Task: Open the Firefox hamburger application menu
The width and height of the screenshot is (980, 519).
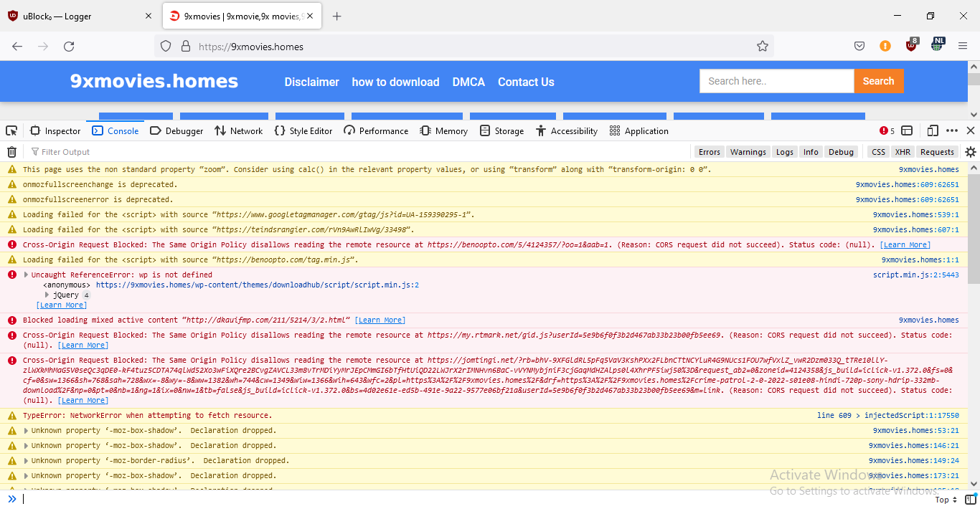Action: click(x=963, y=46)
